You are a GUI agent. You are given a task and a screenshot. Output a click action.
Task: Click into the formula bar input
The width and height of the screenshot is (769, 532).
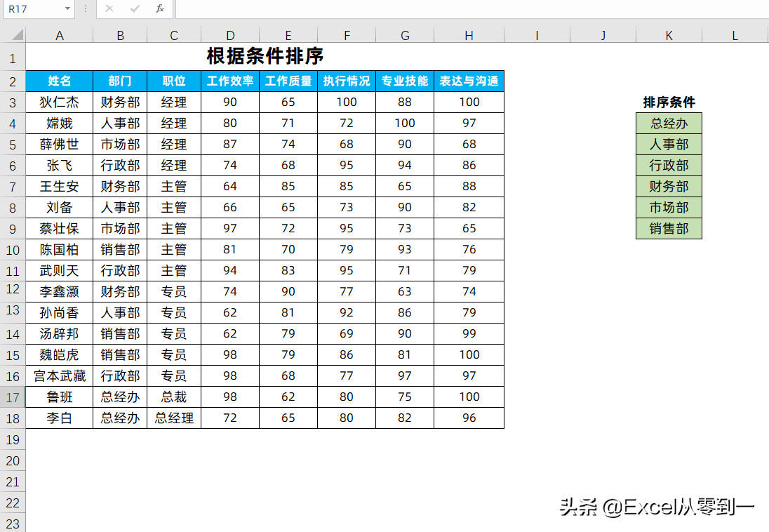(x=472, y=9)
